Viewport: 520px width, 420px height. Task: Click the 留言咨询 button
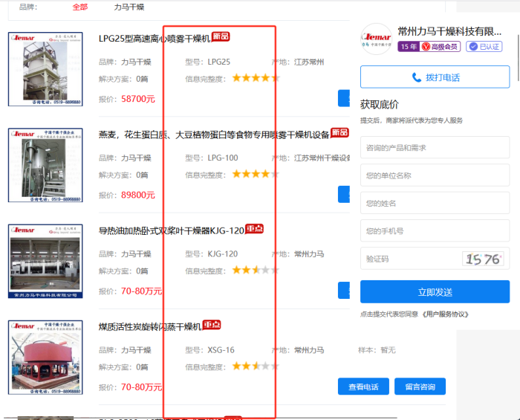(x=420, y=387)
